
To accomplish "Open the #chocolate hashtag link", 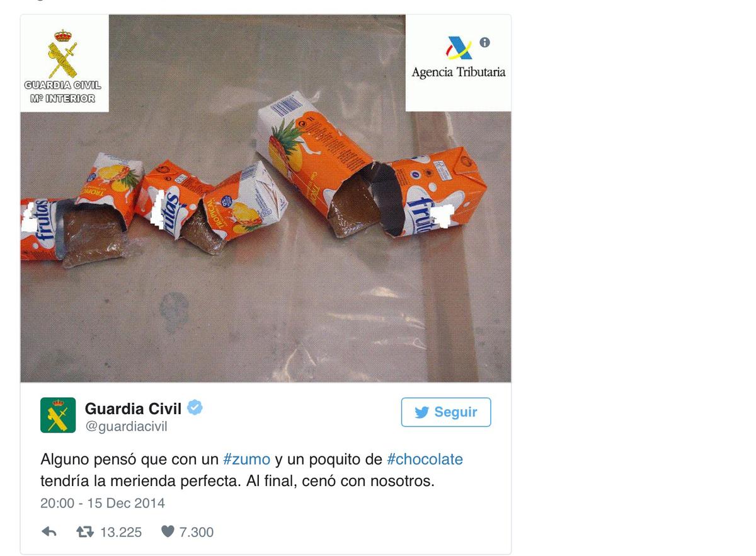I will click(425, 460).
